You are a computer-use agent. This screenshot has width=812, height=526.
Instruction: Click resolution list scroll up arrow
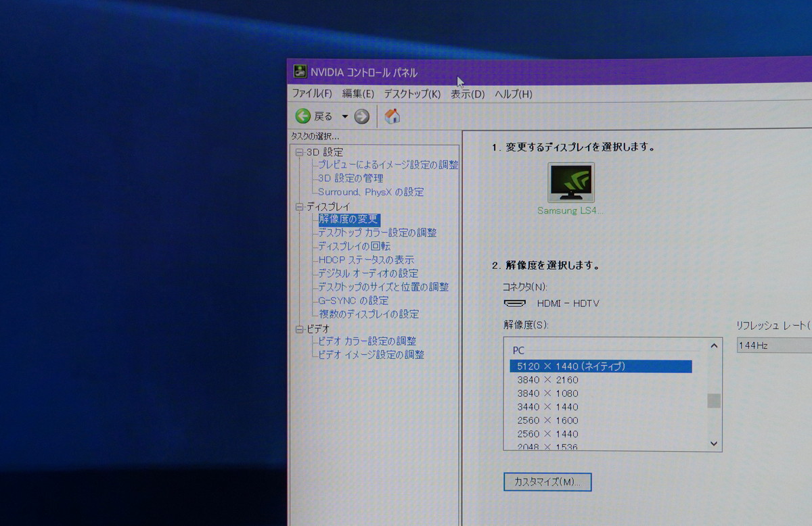[714, 346]
